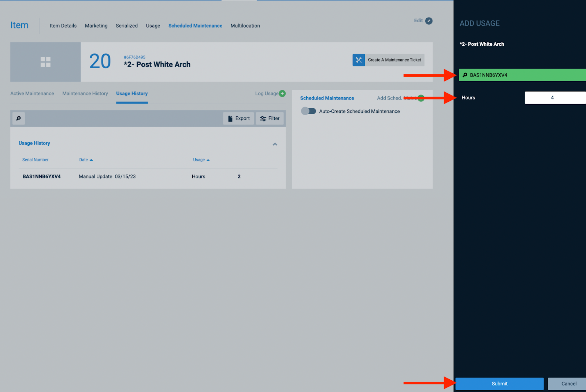Open the Maintenance History tab
The width and height of the screenshot is (586, 392).
point(85,93)
